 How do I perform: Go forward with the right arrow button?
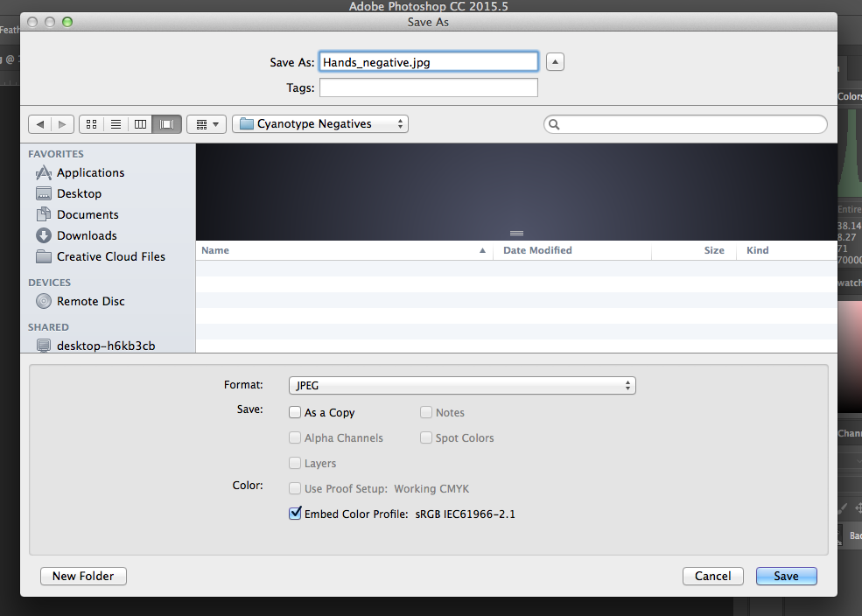pyautogui.click(x=62, y=124)
